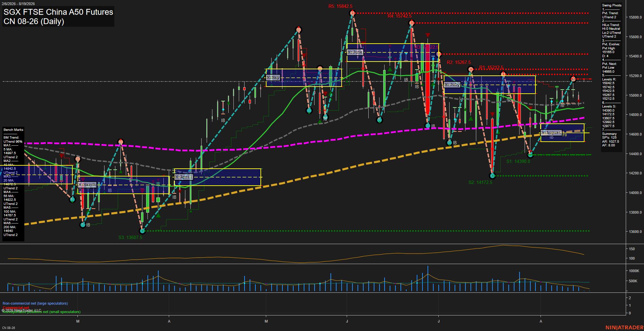
Task: Click Lo:2 UTrend in Swing Pivots panel
Action: (611, 33)
